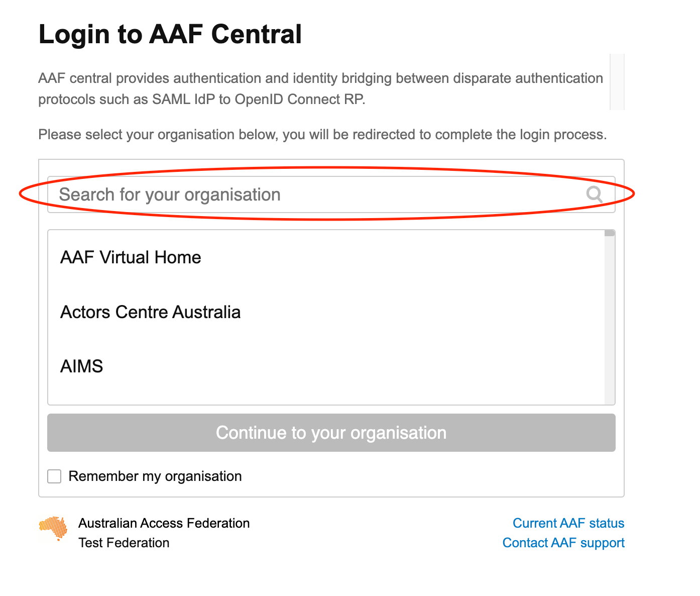The width and height of the screenshot is (700, 596).
Task: Grab the organisation list scrollbar thumb
Action: (610, 233)
